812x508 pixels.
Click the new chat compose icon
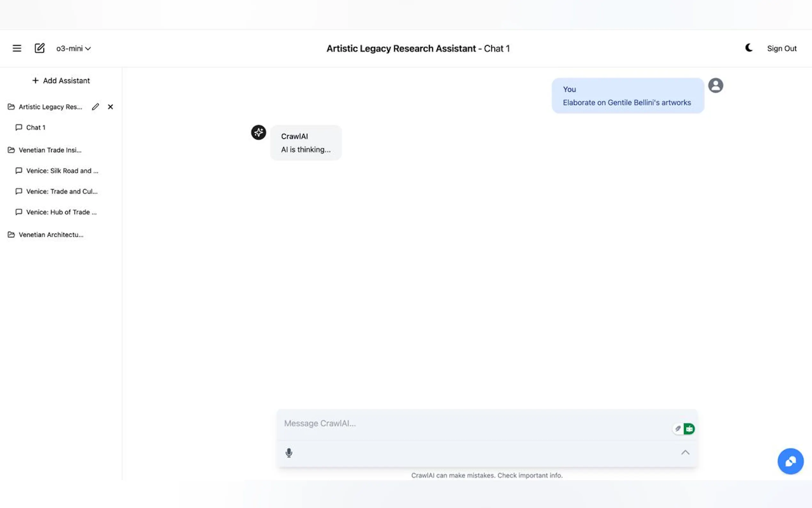pyautogui.click(x=40, y=48)
